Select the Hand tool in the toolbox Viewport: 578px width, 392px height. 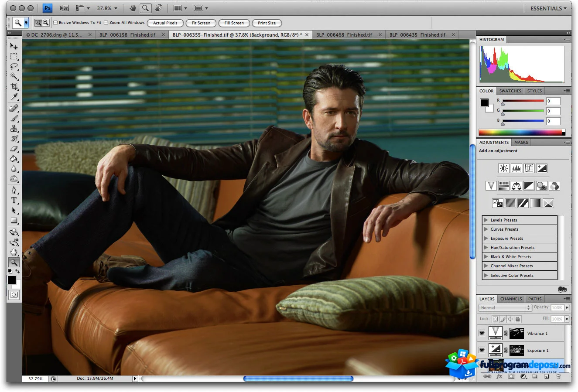14,252
